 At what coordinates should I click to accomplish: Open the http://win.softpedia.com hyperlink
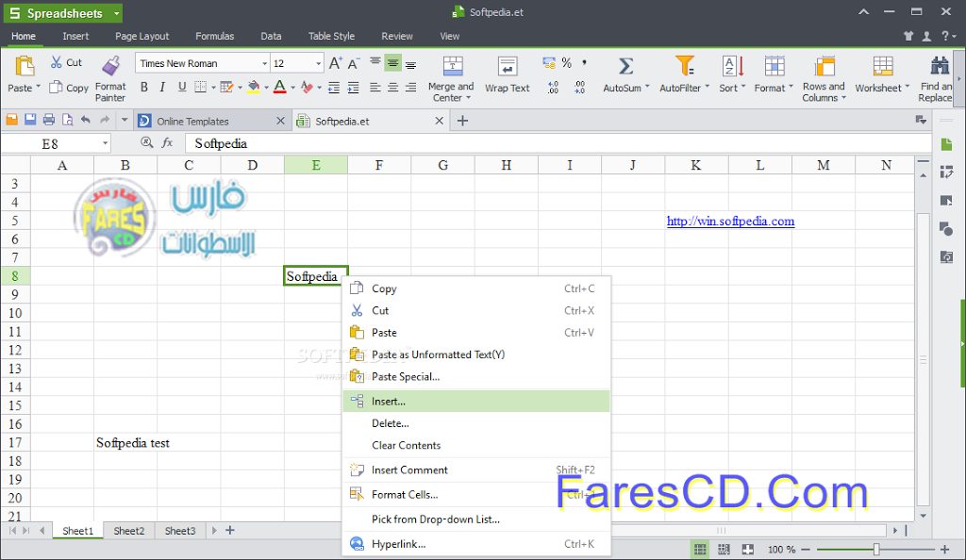731,221
